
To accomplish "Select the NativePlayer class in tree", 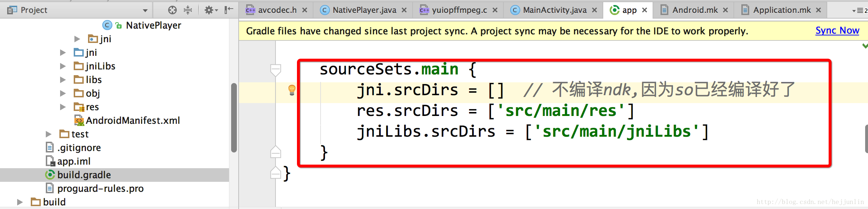I will [153, 25].
